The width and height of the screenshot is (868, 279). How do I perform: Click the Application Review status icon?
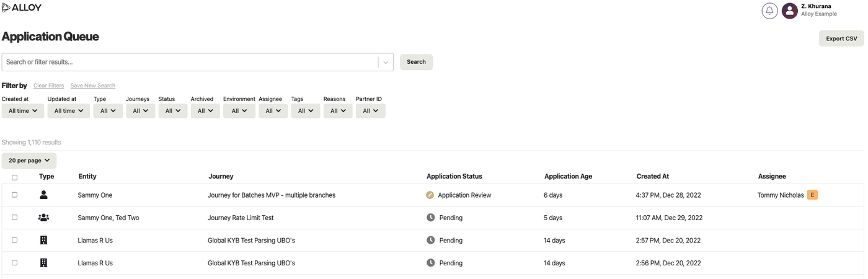tap(430, 195)
